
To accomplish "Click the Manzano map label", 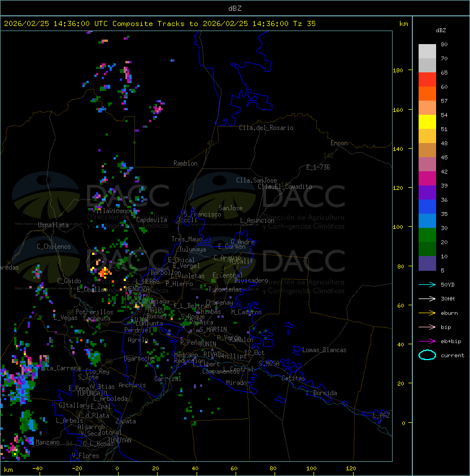I will [x=47, y=442].
